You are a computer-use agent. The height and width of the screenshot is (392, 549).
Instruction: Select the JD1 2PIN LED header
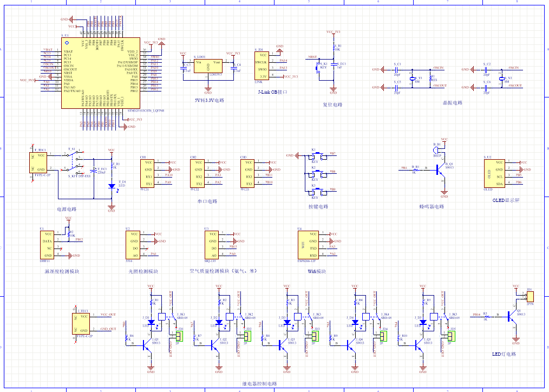(x=530, y=297)
